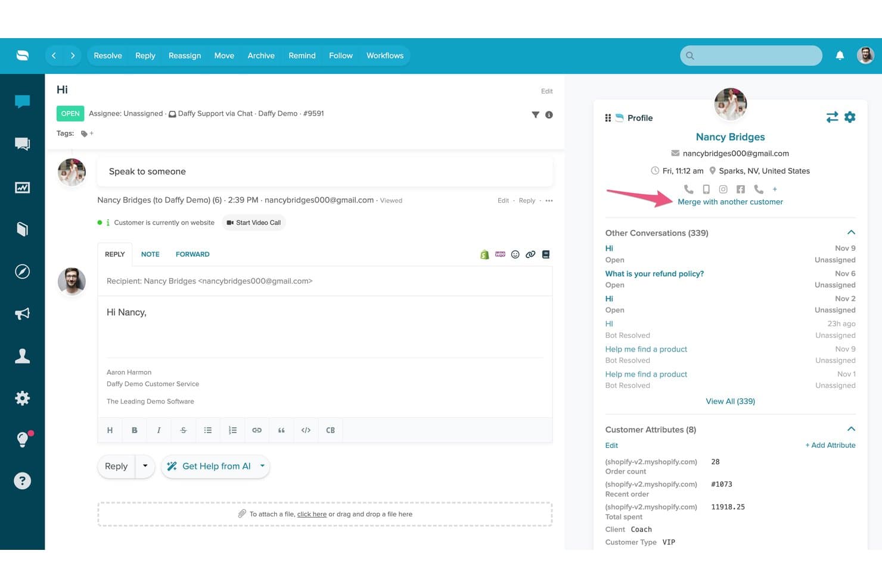
Task: Click the click here attach file link
Action: (312, 514)
